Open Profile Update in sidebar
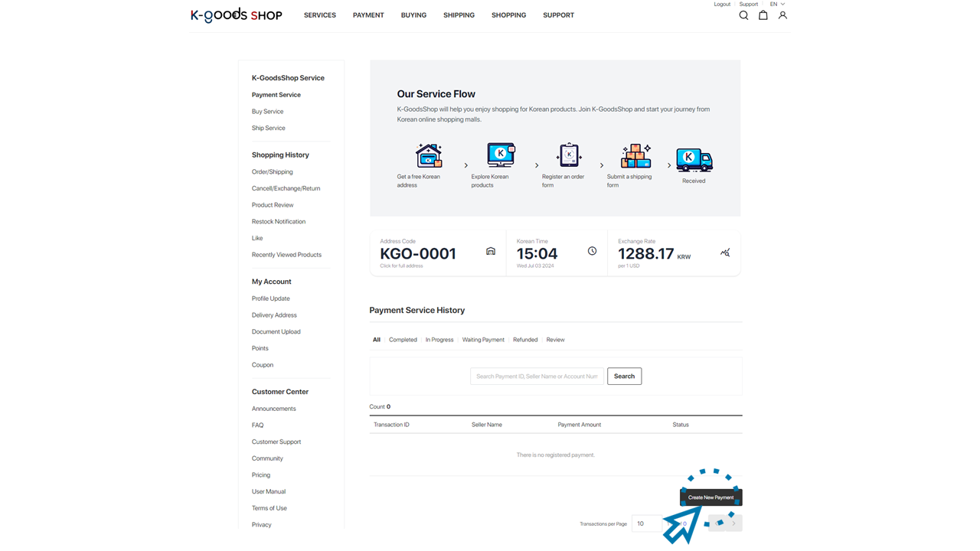980x551 pixels. coord(271,298)
